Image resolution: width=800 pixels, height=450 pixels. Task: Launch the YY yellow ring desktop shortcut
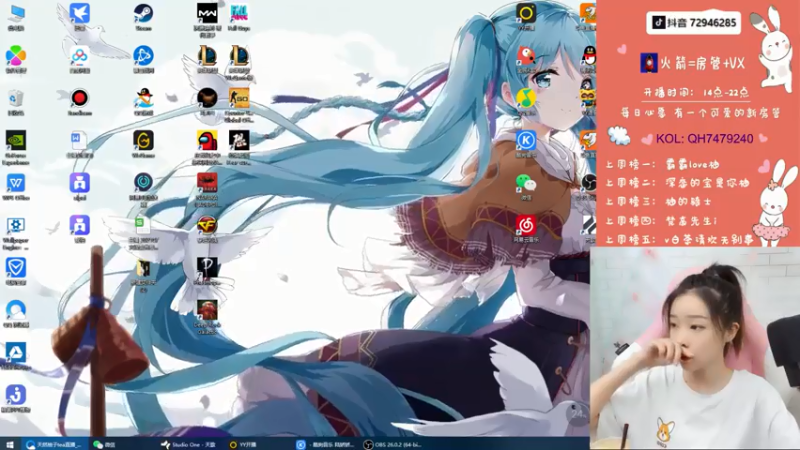tap(526, 16)
